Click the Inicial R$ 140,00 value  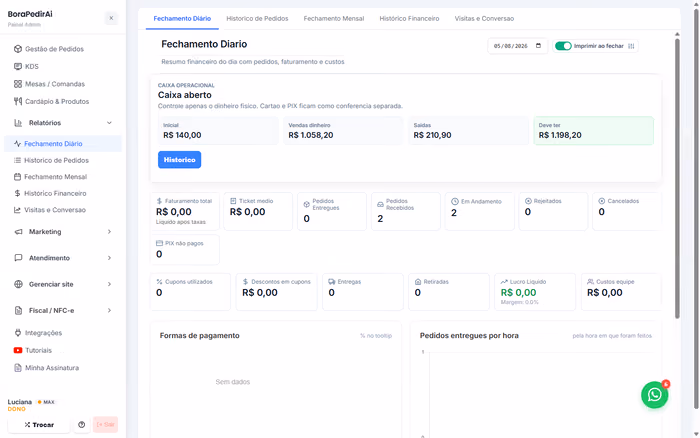(x=182, y=135)
